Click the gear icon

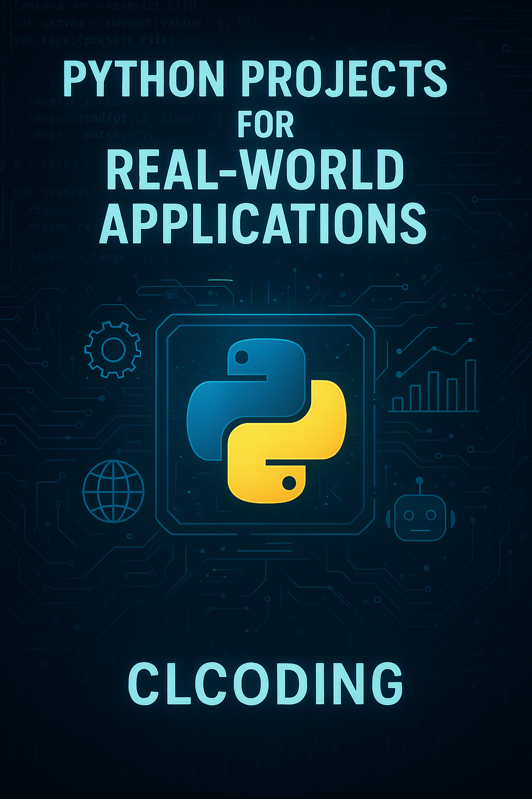tap(113, 349)
